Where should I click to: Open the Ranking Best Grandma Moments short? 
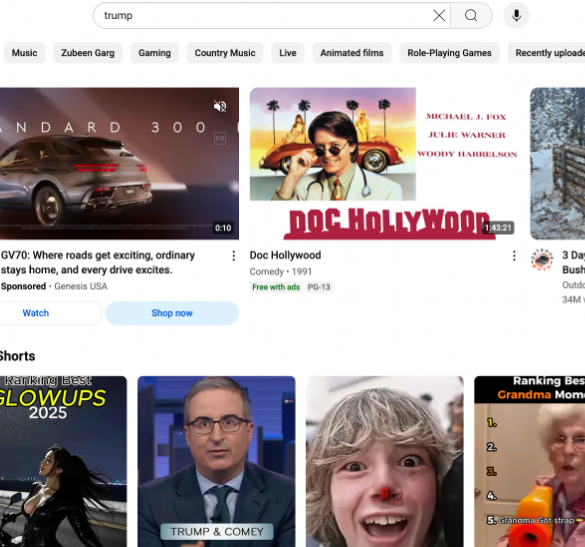pos(529,461)
